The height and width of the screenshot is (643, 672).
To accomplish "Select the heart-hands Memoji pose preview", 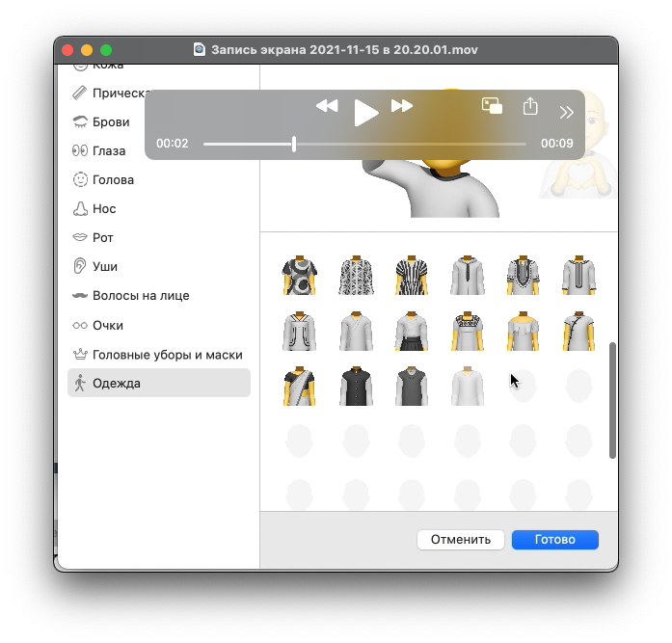I will pos(578,146).
